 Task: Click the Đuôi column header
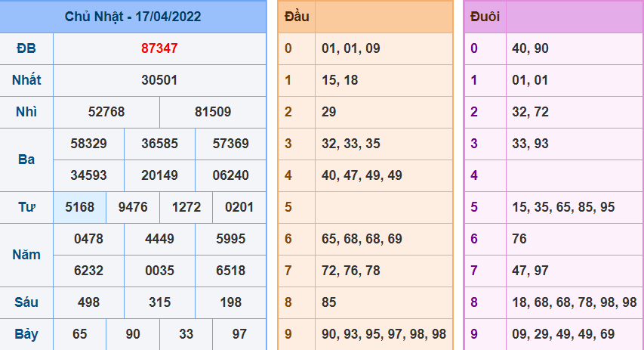(485, 17)
